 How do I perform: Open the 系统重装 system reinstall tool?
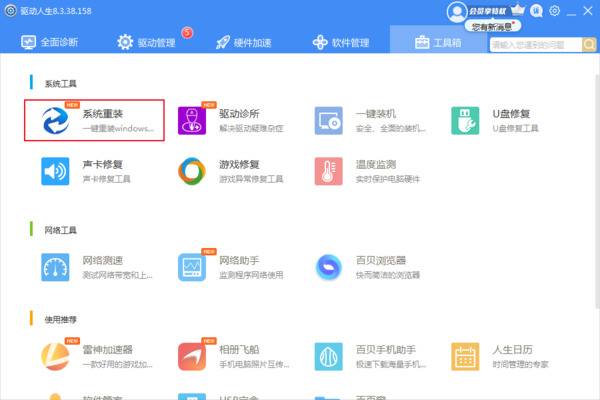97,121
